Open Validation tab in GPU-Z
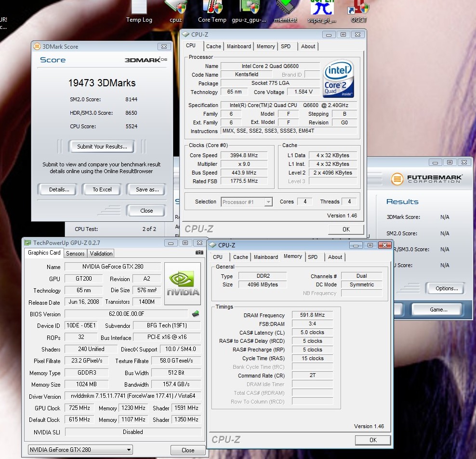The width and height of the screenshot is (476, 459). coord(101,253)
